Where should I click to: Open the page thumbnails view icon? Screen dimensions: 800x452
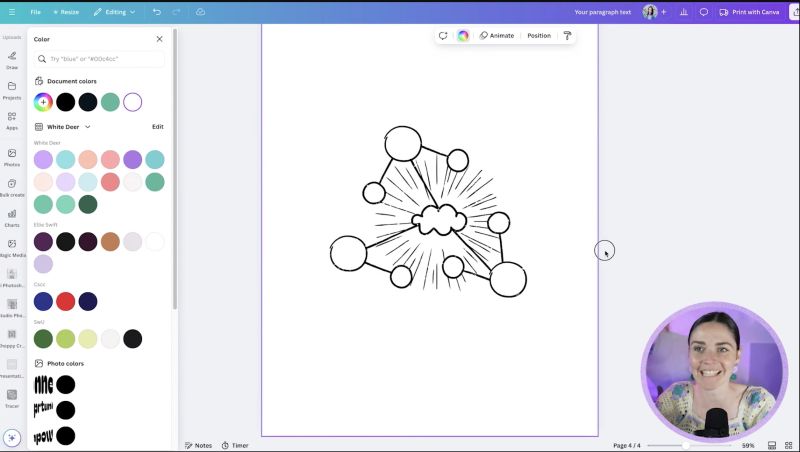point(772,445)
